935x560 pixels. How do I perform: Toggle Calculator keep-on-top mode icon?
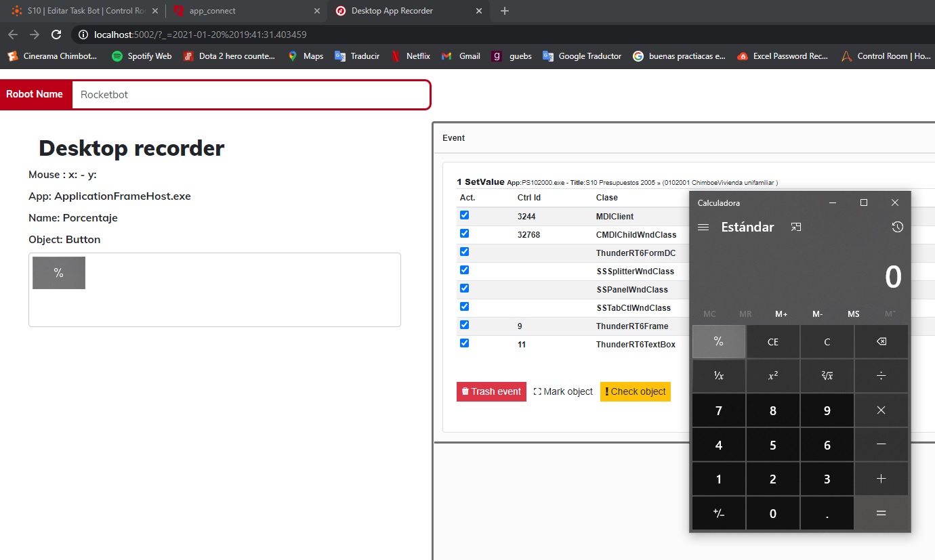click(796, 228)
